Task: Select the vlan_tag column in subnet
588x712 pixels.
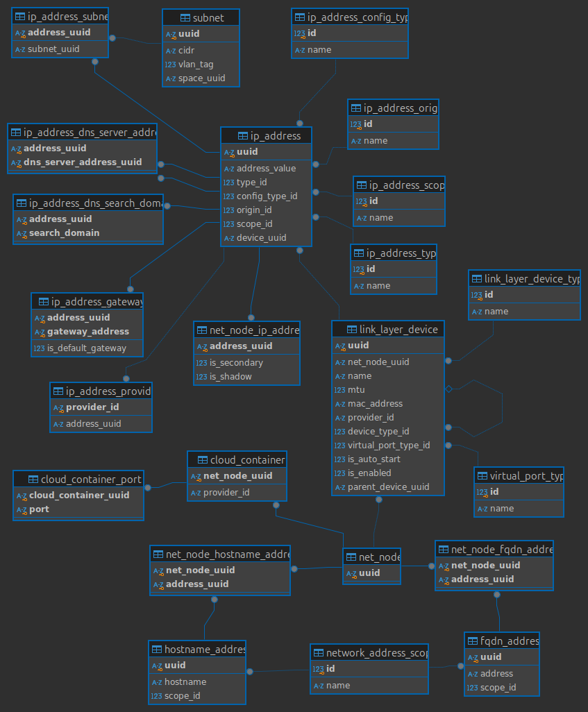Action: tap(196, 65)
